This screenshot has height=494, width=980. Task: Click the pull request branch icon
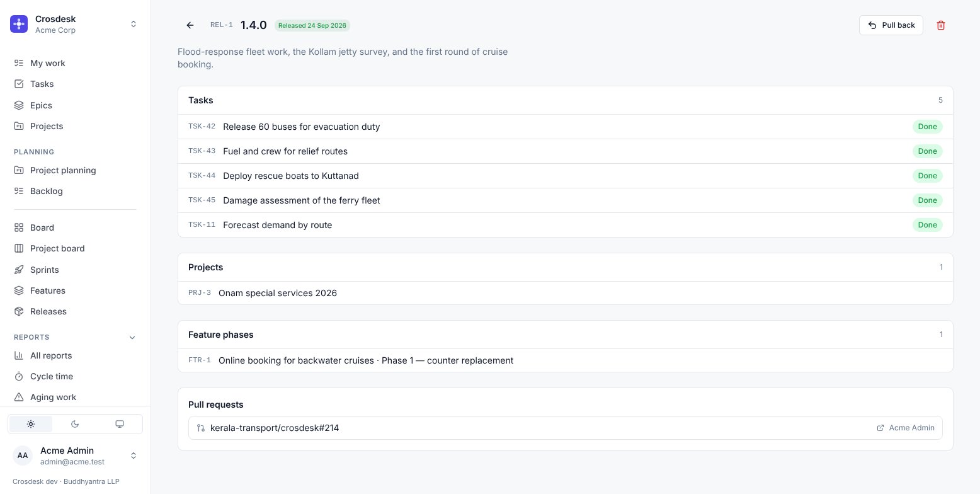(x=201, y=428)
